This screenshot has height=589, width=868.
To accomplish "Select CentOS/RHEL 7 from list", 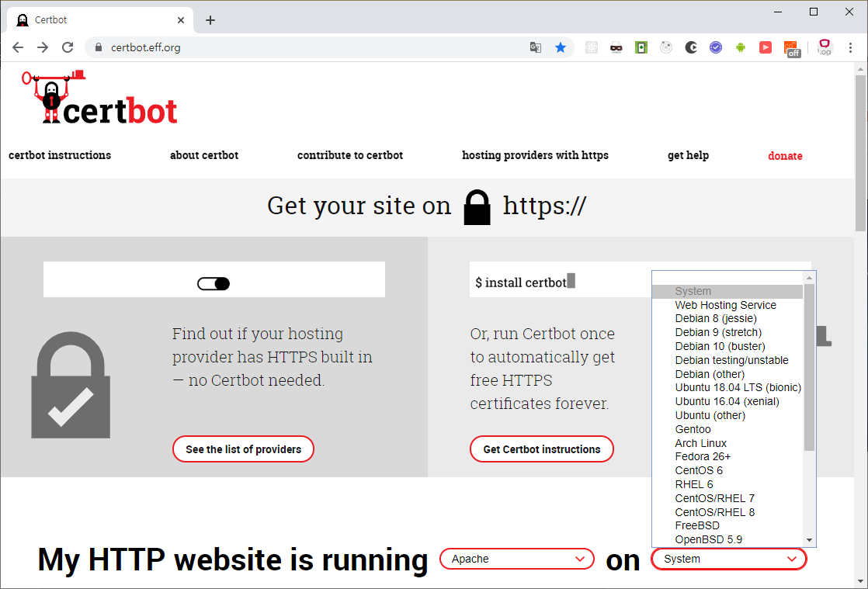I will pyautogui.click(x=727, y=498).
